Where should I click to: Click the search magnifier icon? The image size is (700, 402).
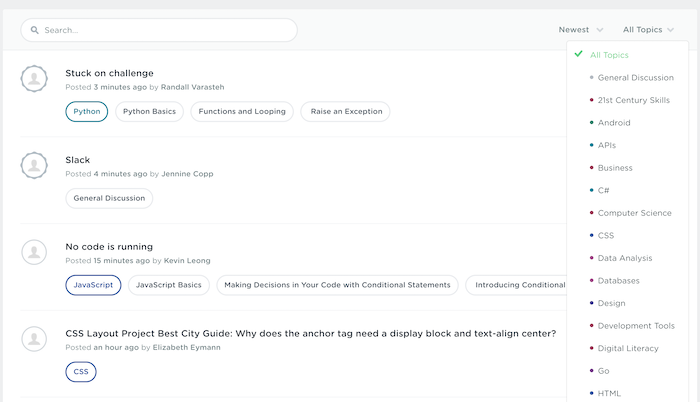(34, 30)
